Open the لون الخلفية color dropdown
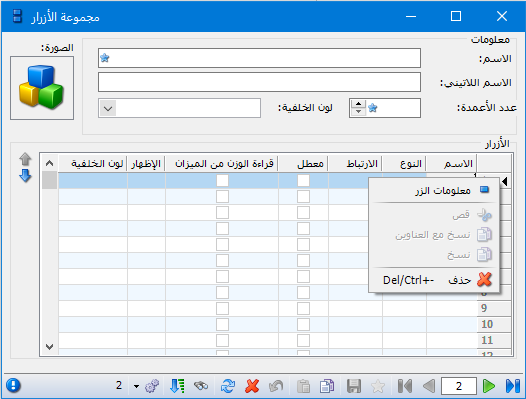Image resolution: width=526 pixels, height=399 pixels. pos(108,108)
